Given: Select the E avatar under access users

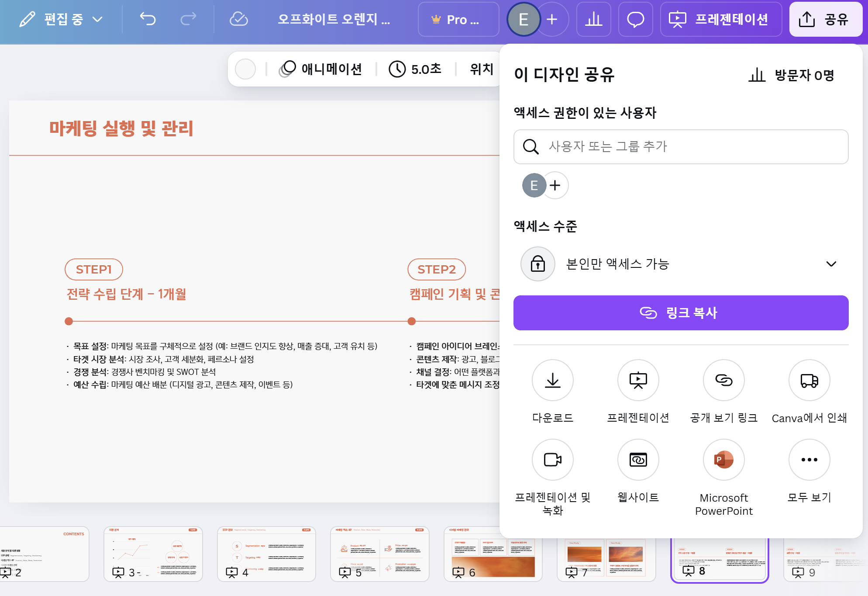Looking at the screenshot, I should click(x=534, y=185).
